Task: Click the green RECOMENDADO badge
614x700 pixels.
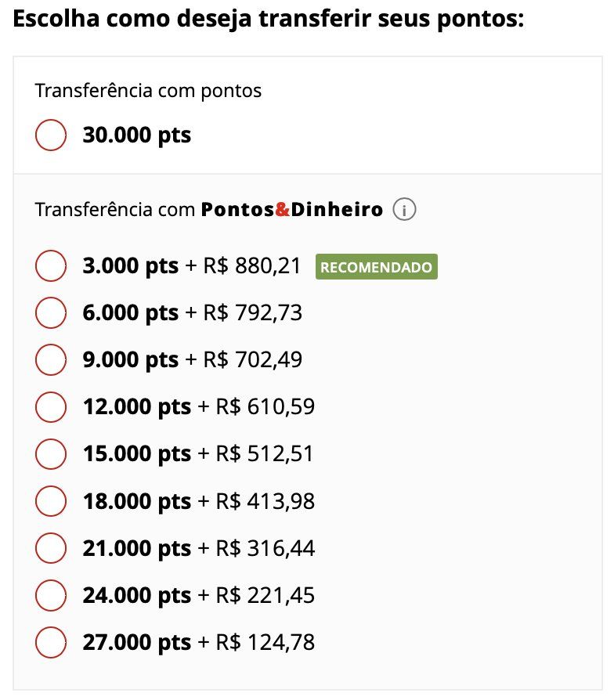Action: click(377, 266)
